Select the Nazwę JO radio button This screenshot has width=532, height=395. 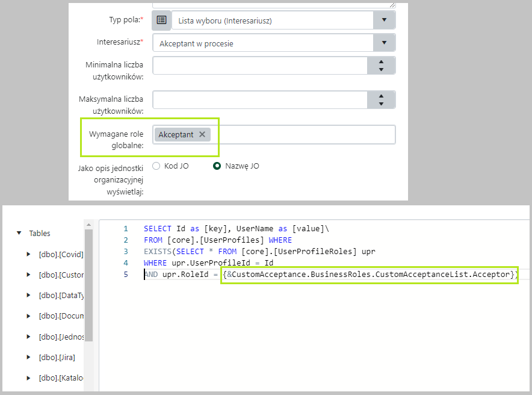tap(217, 166)
